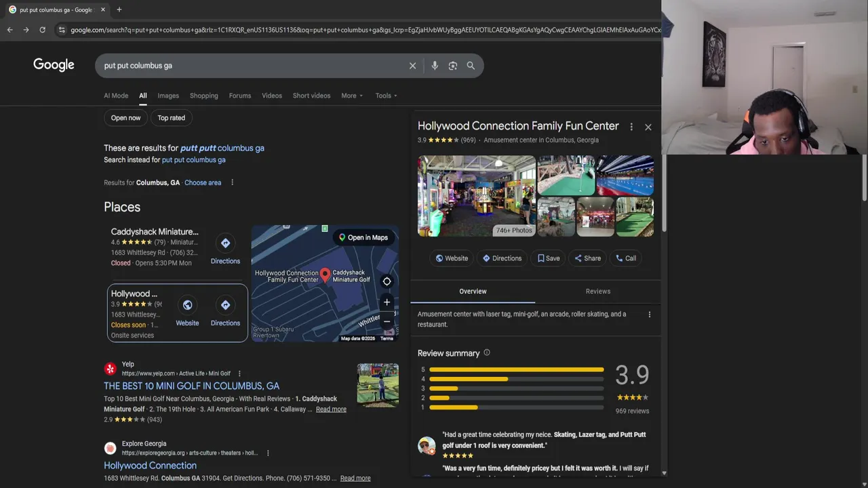Click Open in Maps button
Screen dimensions: 868x488
363,237
